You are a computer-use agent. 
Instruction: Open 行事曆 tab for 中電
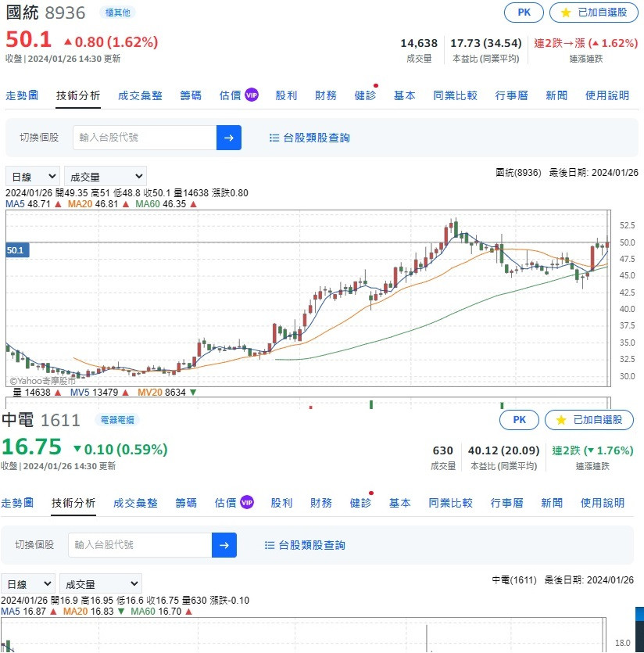tap(507, 503)
